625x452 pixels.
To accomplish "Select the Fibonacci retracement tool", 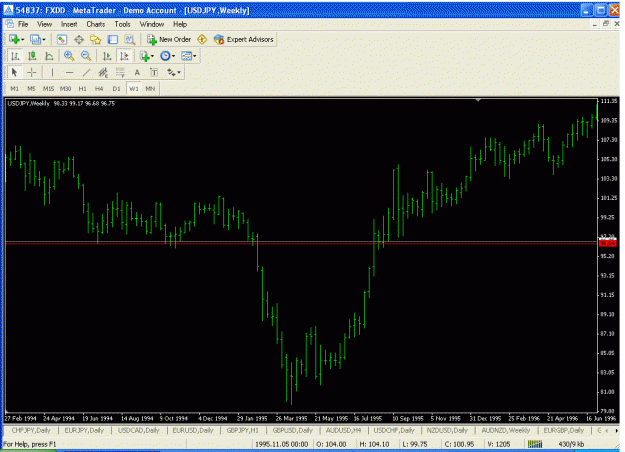I will click(x=120, y=73).
